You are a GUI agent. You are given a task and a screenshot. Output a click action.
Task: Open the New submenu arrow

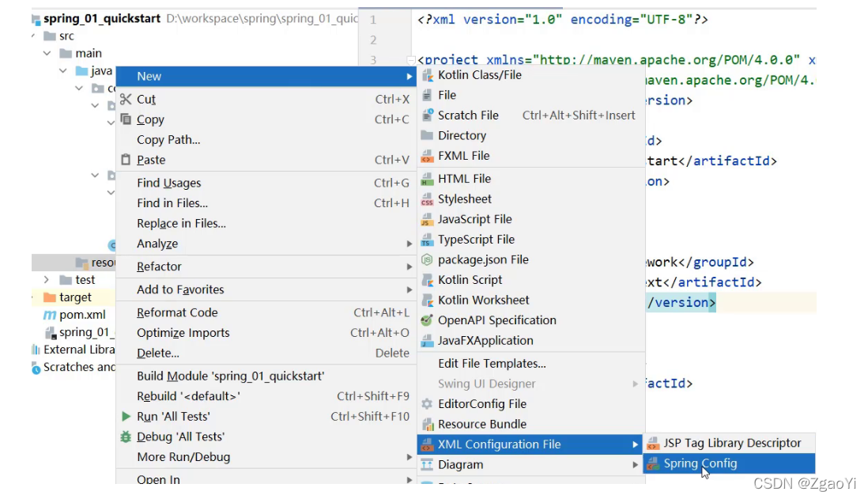[409, 77]
